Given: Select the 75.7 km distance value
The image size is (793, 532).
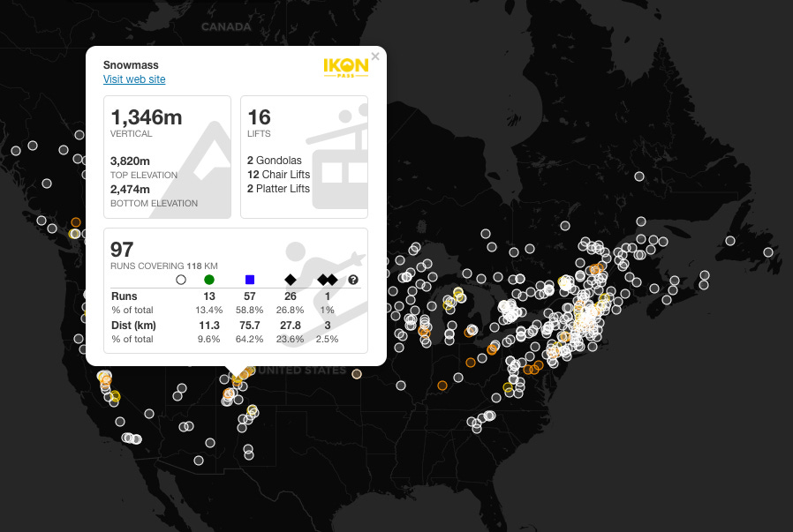Looking at the screenshot, I should tap(249, 326).
